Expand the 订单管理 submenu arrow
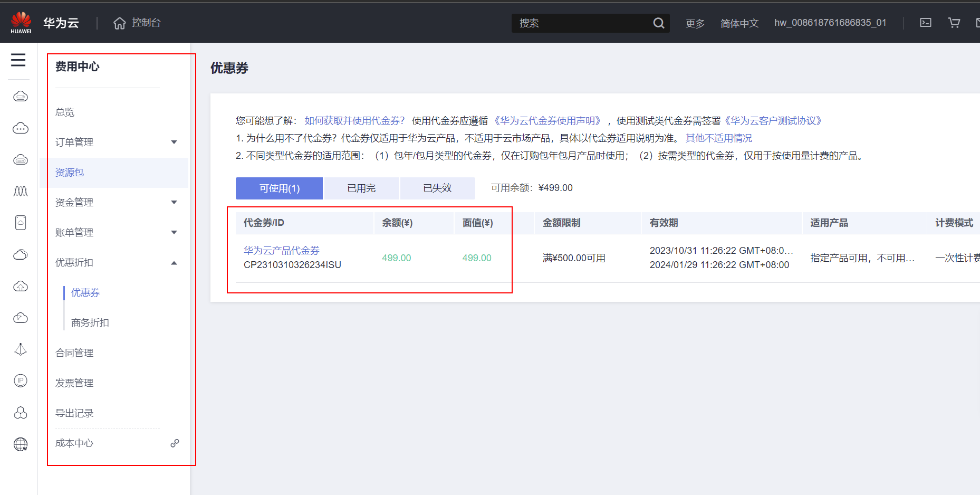The height and width of the screenshot is (495, 980). click(174, 142)
